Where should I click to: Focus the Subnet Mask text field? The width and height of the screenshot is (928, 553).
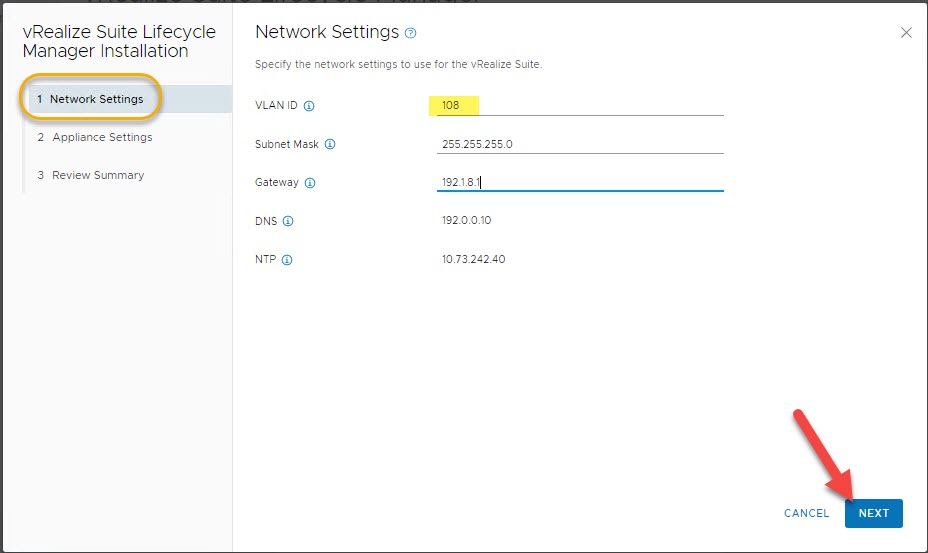[x=580, y=144]
